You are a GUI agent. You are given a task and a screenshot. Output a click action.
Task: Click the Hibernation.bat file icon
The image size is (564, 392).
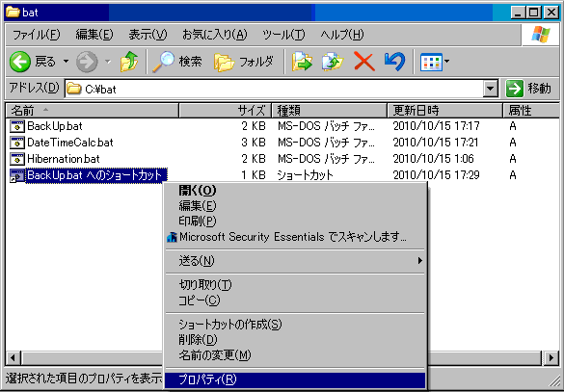pos(17,159)
